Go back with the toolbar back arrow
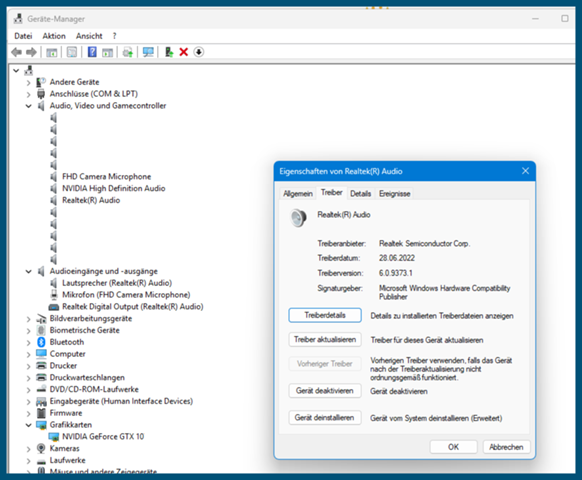Viewport: 582px width, 480px height. point(16,52)
